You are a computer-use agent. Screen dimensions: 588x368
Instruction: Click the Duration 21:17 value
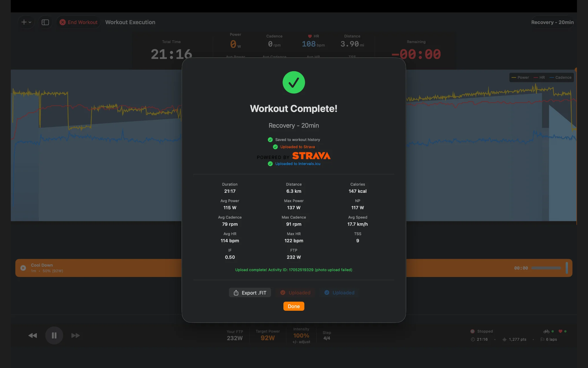tap(230, 191)
